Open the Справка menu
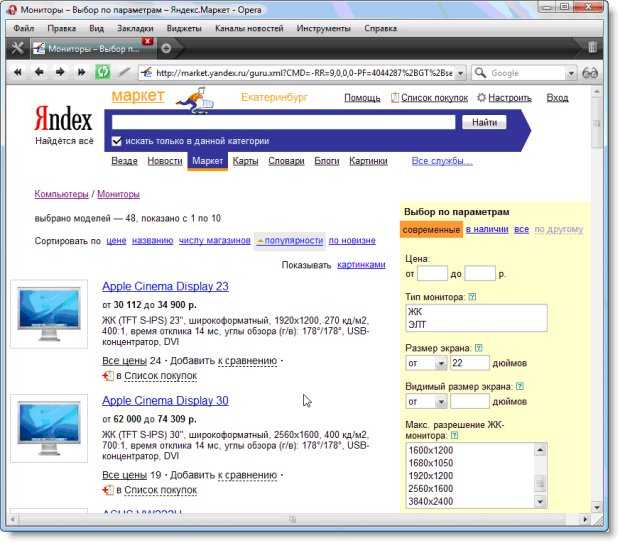This screenshot has height=543, width=620. click(x=380, y=28)
